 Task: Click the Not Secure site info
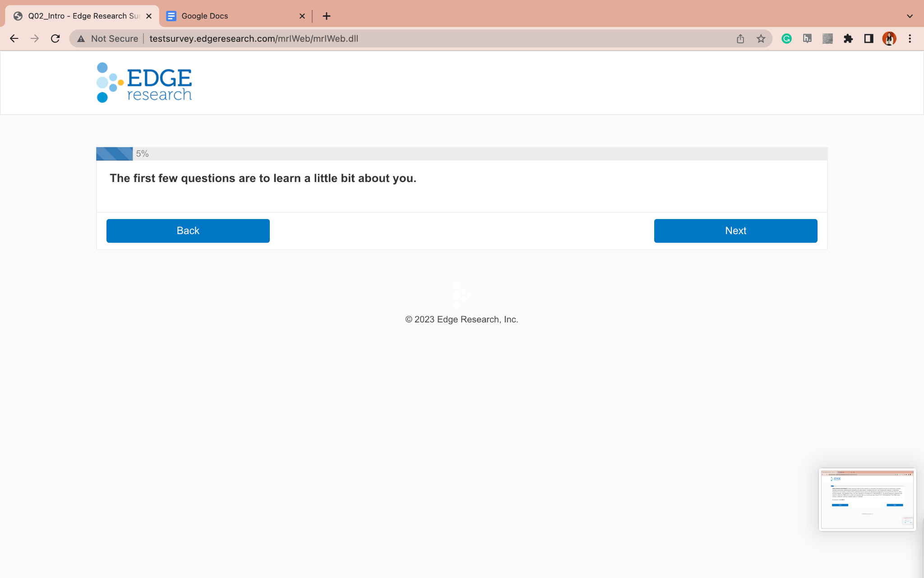[x=108, y=39]
